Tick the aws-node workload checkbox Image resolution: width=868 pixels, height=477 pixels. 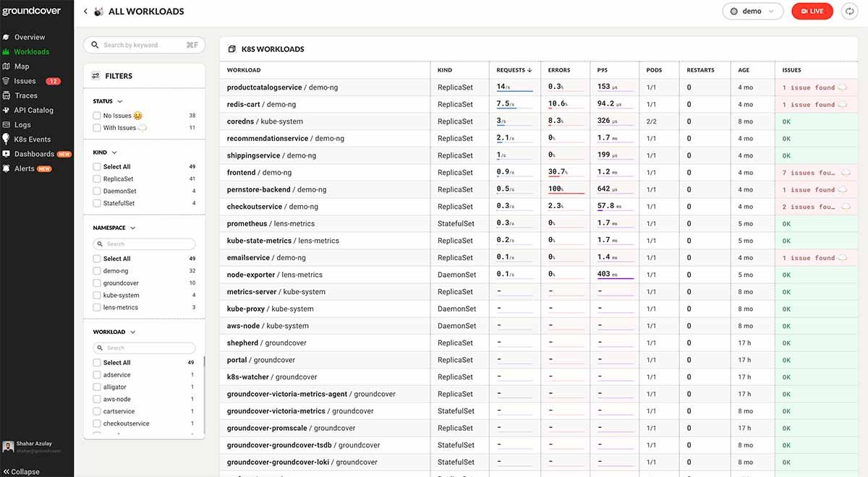97,400
